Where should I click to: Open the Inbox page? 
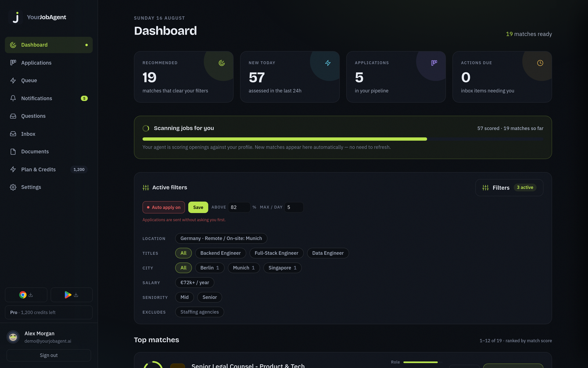pos(49,134)
